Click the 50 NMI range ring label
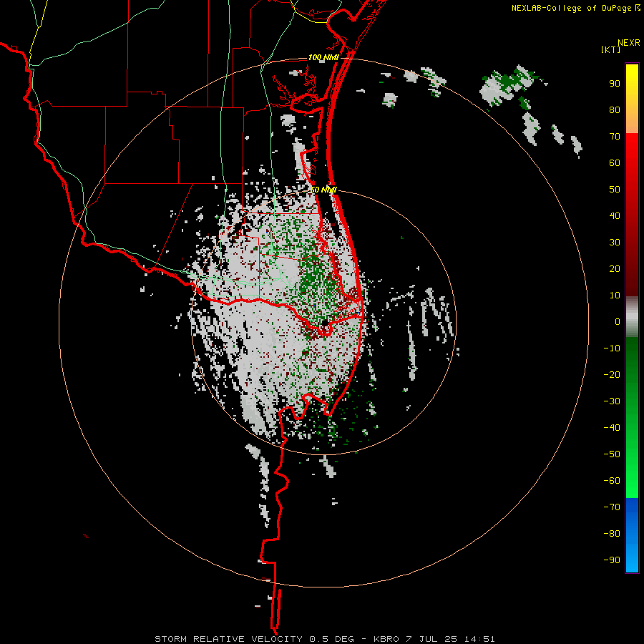644x644 pixels. click(323, 190)
